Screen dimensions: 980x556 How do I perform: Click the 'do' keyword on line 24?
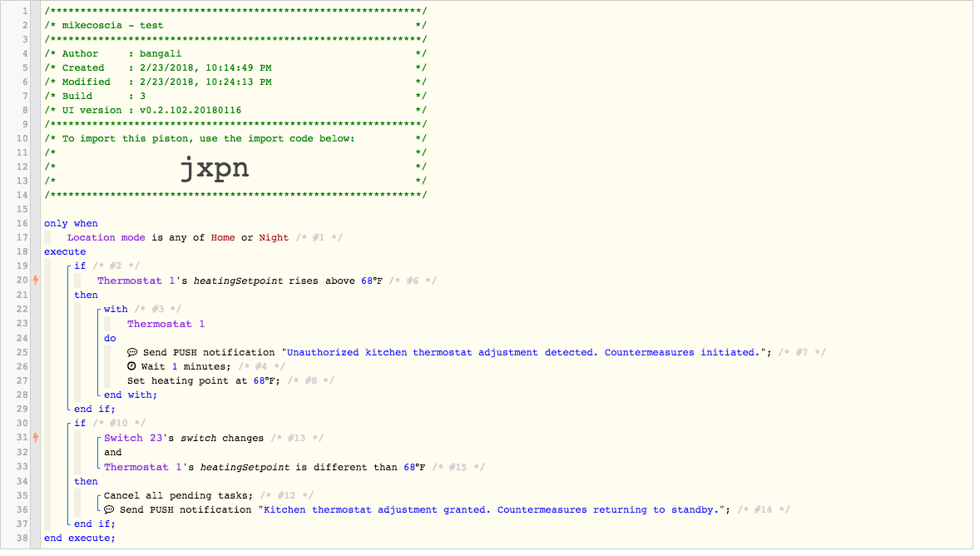[110, 339]
